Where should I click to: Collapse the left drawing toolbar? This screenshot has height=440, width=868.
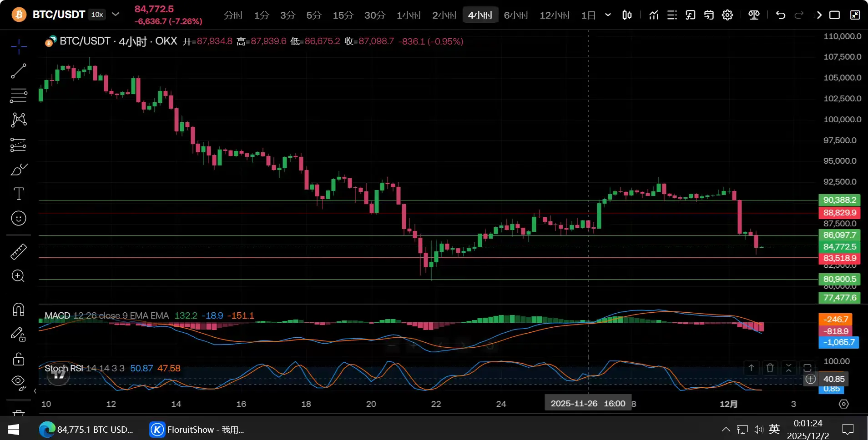35,391
